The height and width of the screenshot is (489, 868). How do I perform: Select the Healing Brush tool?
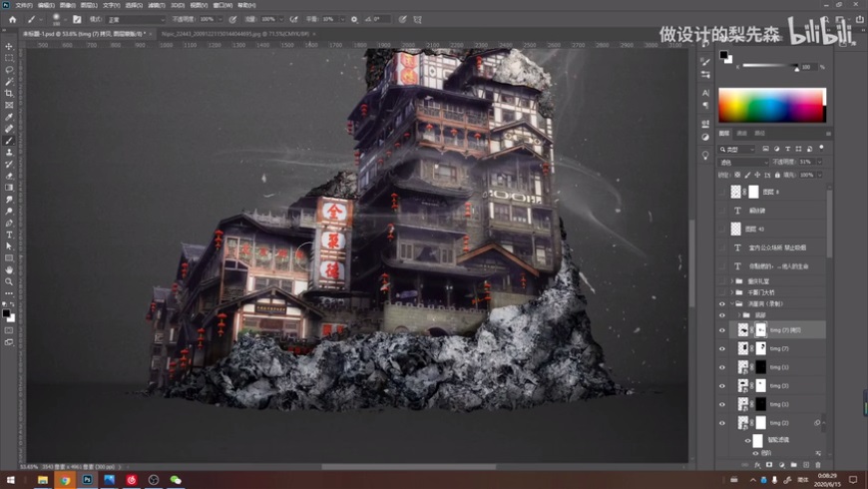click(x=9, y=129)
